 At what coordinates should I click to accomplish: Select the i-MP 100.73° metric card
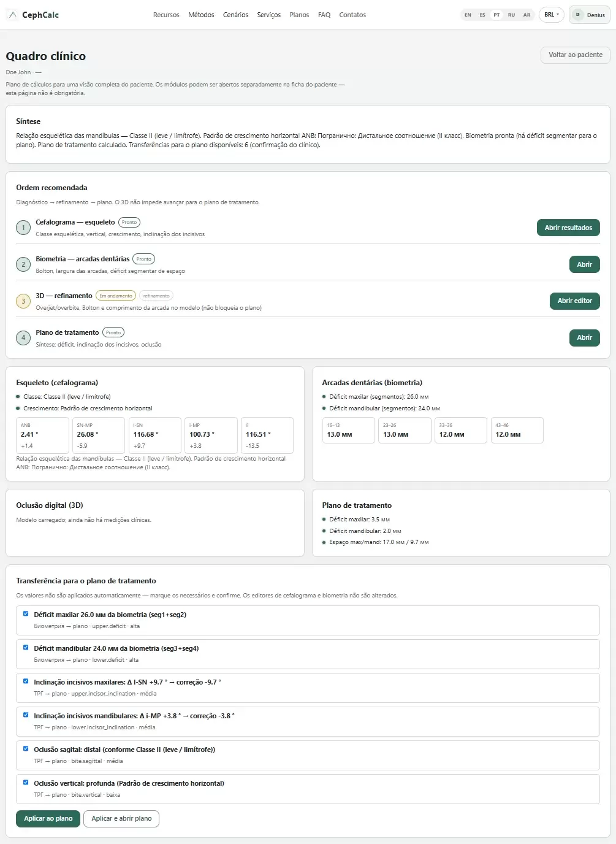pyautogui.click(x=211, y=435)
